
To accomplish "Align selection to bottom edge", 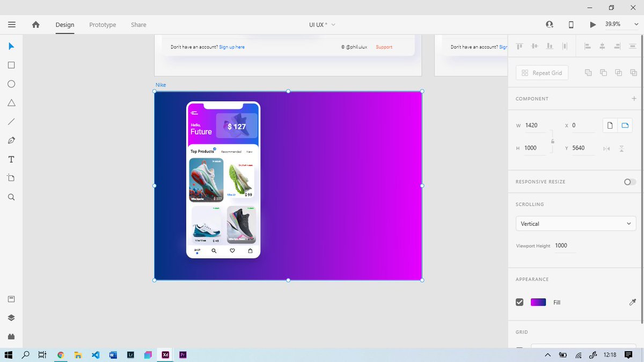I will (x=550, y=46).
